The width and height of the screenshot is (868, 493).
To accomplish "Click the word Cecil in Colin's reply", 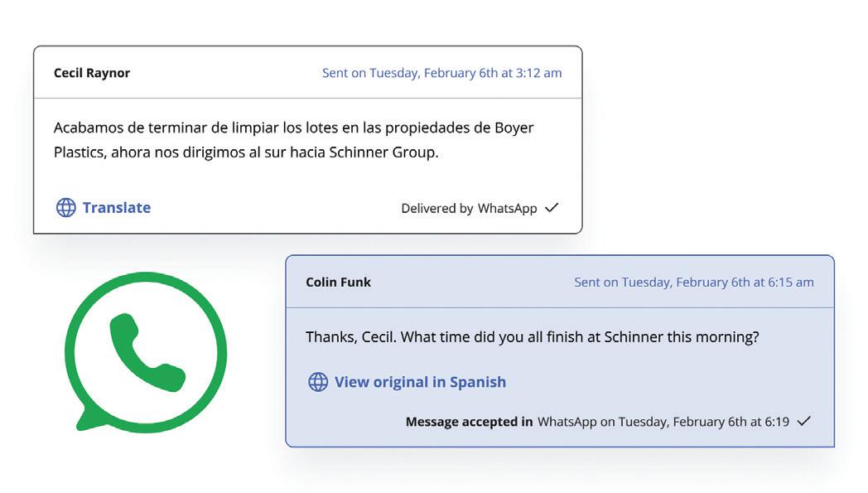I will pos(375,337).
